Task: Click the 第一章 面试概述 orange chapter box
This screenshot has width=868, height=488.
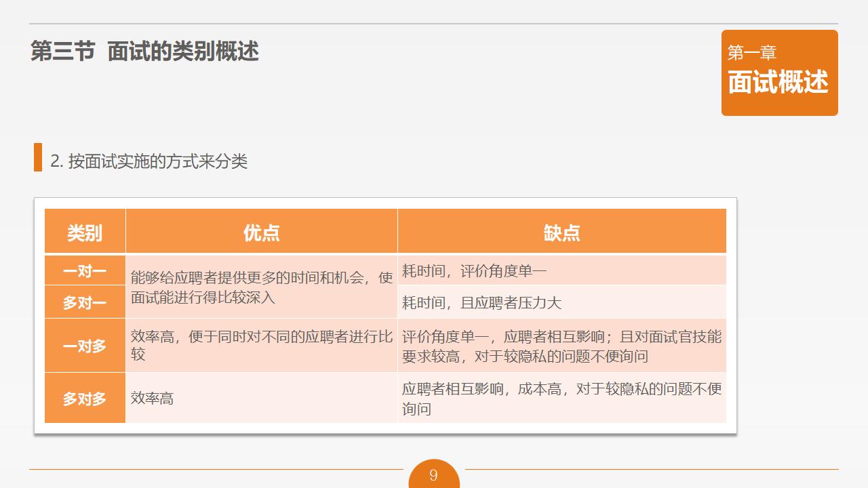Action: 779,73
